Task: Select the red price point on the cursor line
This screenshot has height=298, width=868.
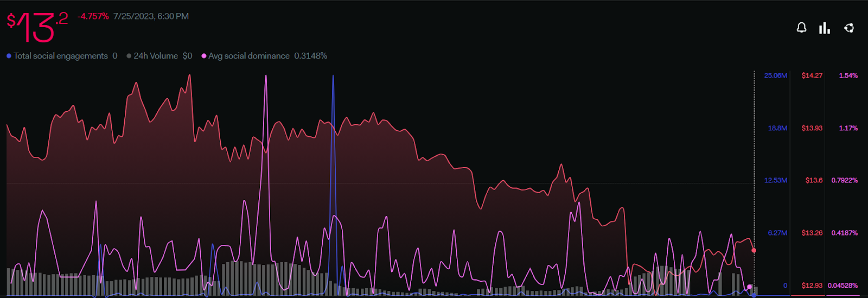Action: (754, 250)
